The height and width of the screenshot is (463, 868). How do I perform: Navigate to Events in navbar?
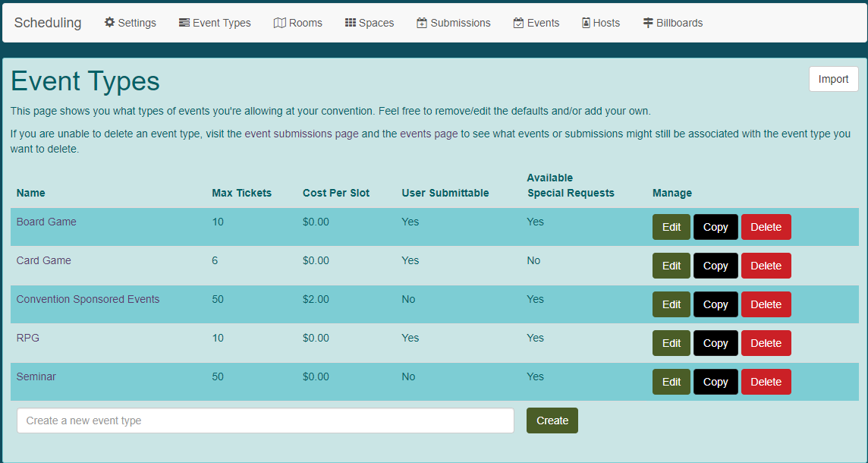click(536, 23)
